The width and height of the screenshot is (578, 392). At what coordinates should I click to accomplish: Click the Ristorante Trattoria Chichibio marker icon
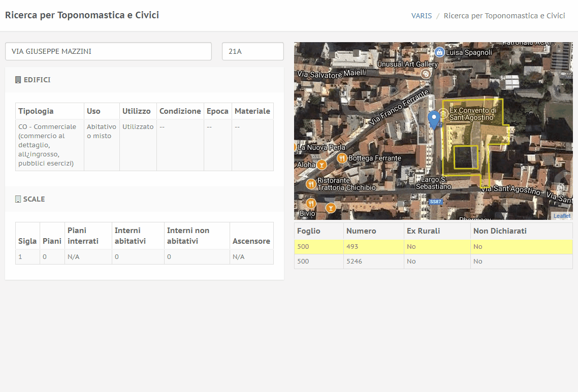311,183
